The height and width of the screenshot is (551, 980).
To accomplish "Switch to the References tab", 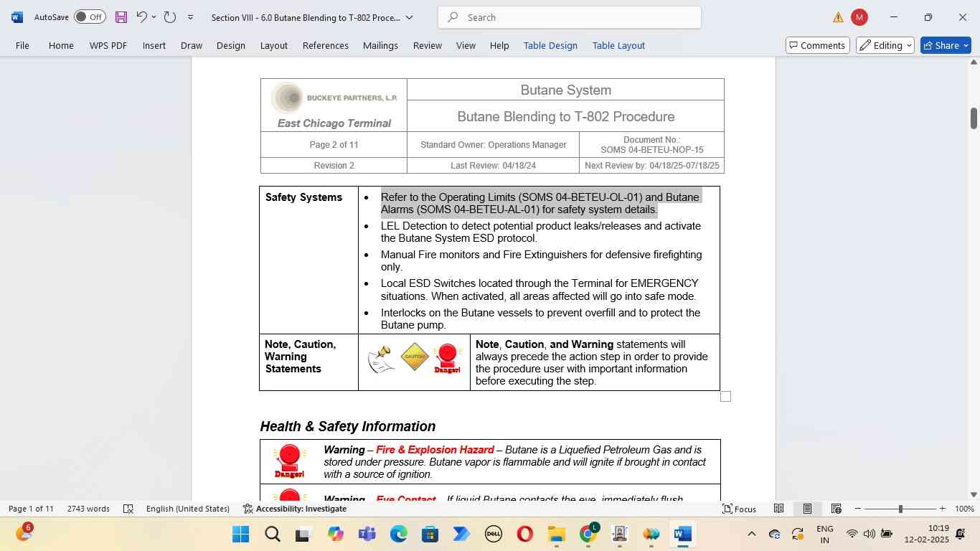I will 326,45.
